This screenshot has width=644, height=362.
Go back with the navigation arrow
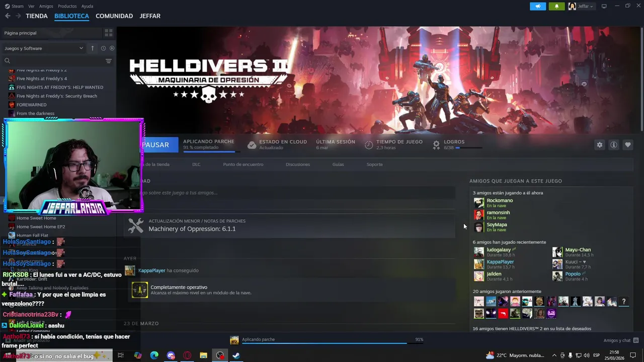[x=8, y=16]
